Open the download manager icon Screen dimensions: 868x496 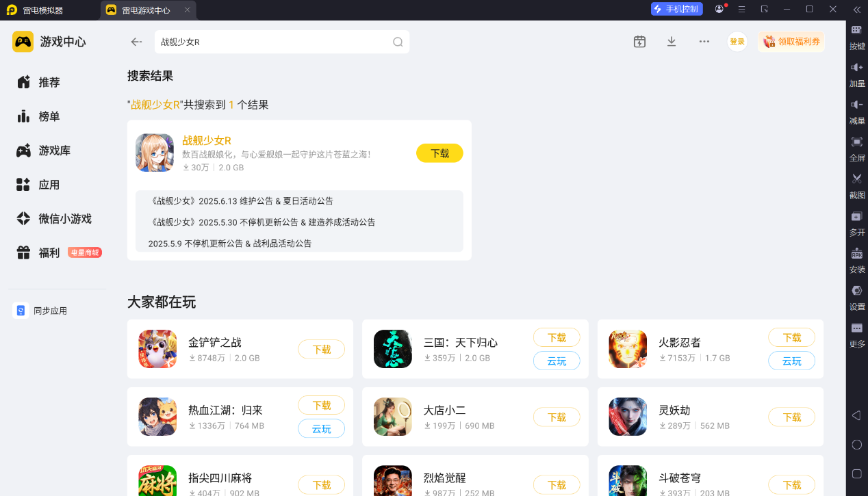pyautogui.click(x=672, y=42)
